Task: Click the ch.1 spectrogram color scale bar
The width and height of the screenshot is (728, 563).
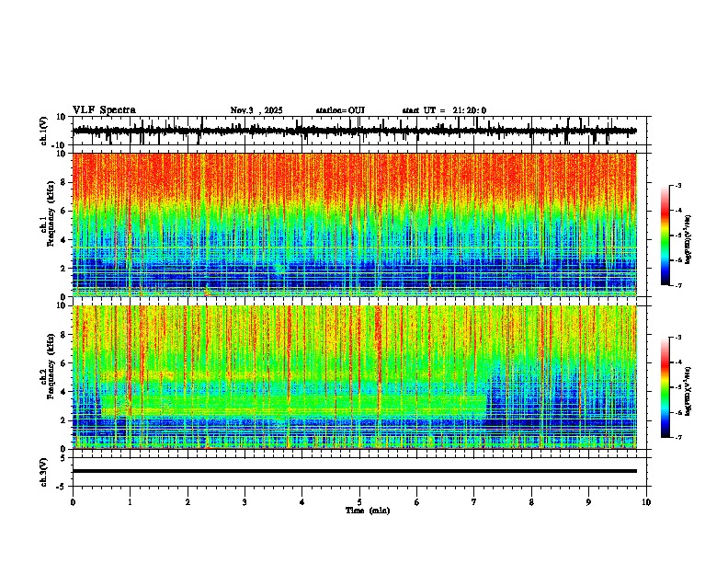Action: pos(665,236)
